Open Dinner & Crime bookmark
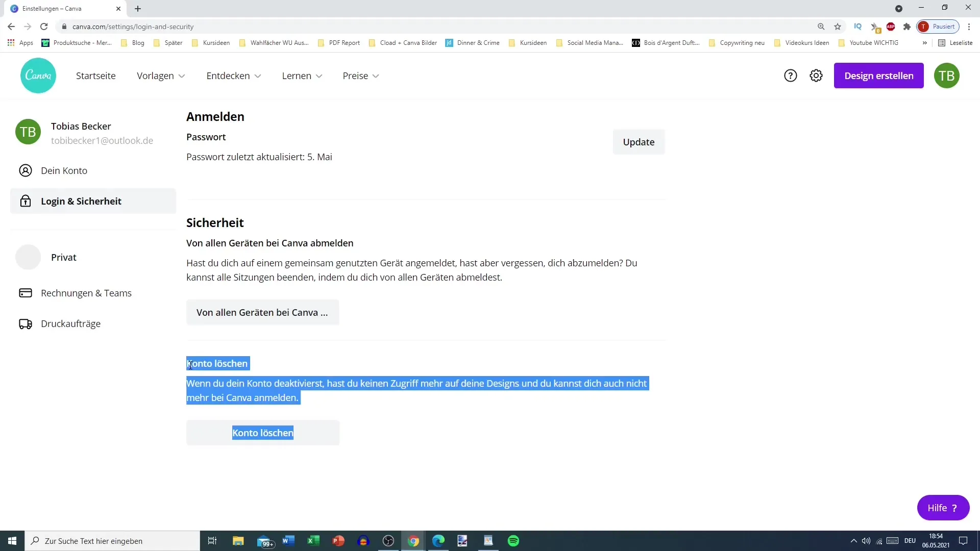 click(473, 43)
